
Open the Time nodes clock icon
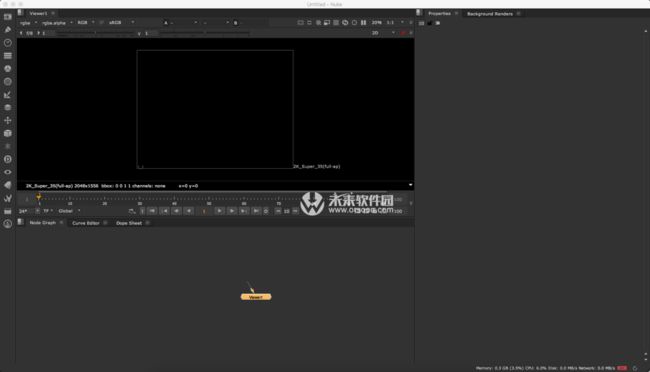(x=7, y=43)
